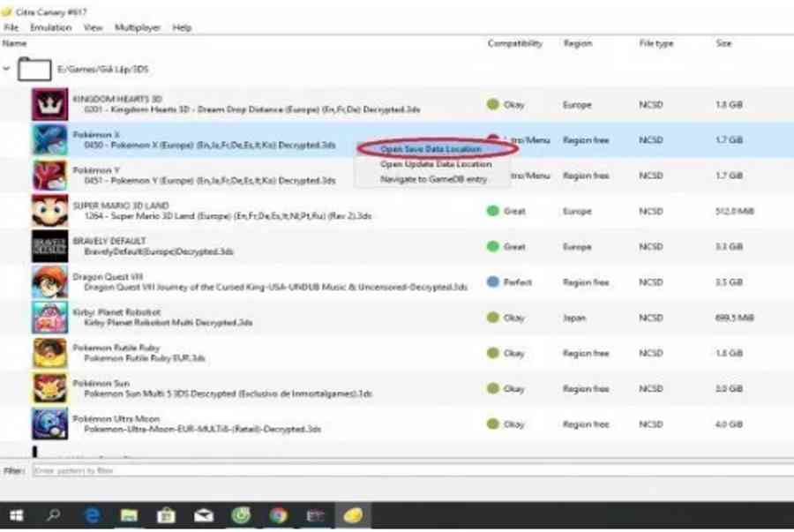The image size is (794, 532).
Task: Open Microsoft Store from the taskbar
Action: [x=166, y=515]
